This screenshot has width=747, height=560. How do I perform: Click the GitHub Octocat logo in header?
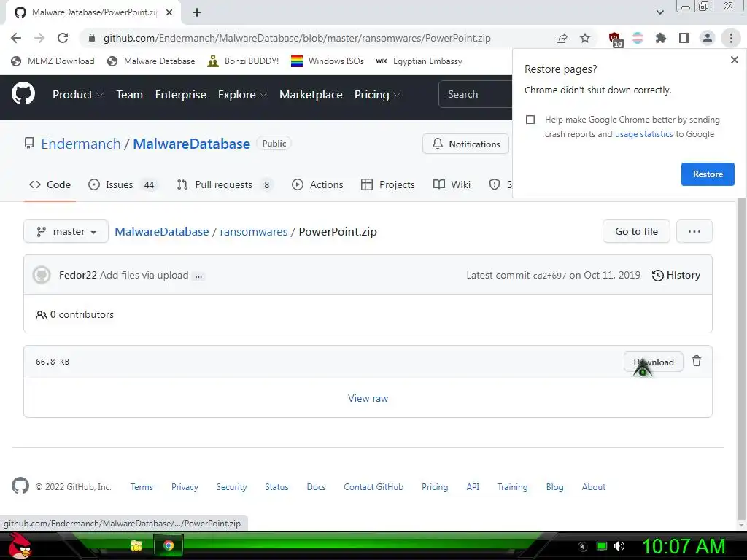pyautogui.click(x=23, y=93)
